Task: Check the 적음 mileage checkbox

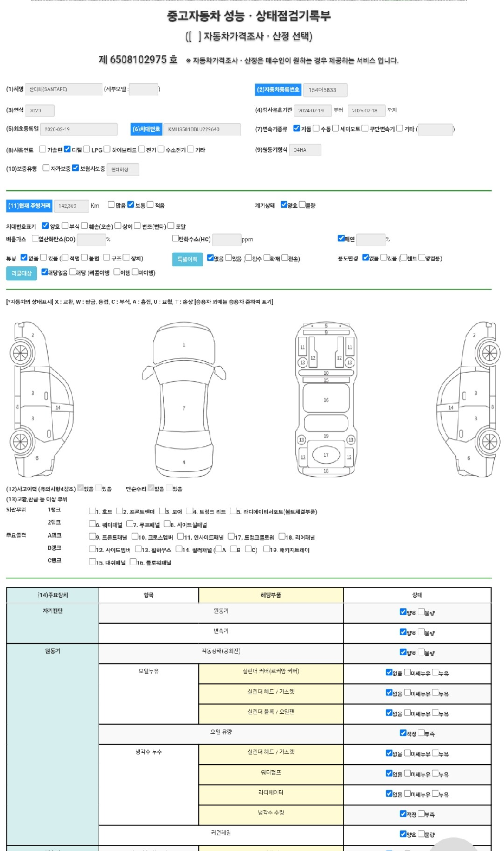Action: [150, 204]
